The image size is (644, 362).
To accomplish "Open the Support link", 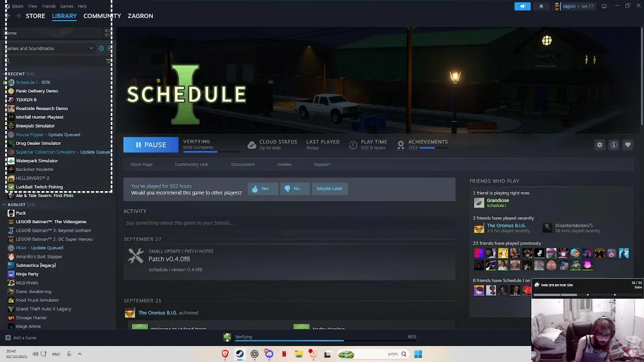I will click(322, 164).
